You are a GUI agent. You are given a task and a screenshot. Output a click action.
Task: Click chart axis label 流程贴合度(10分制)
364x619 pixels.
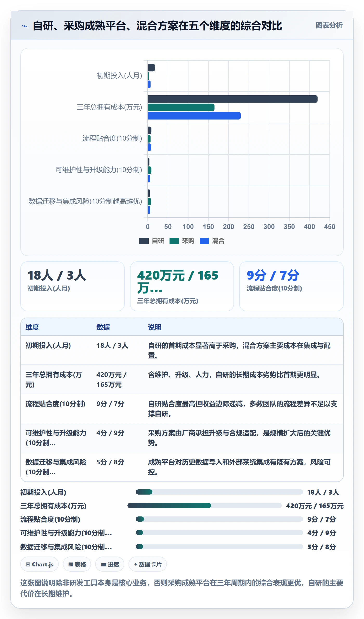112,138
